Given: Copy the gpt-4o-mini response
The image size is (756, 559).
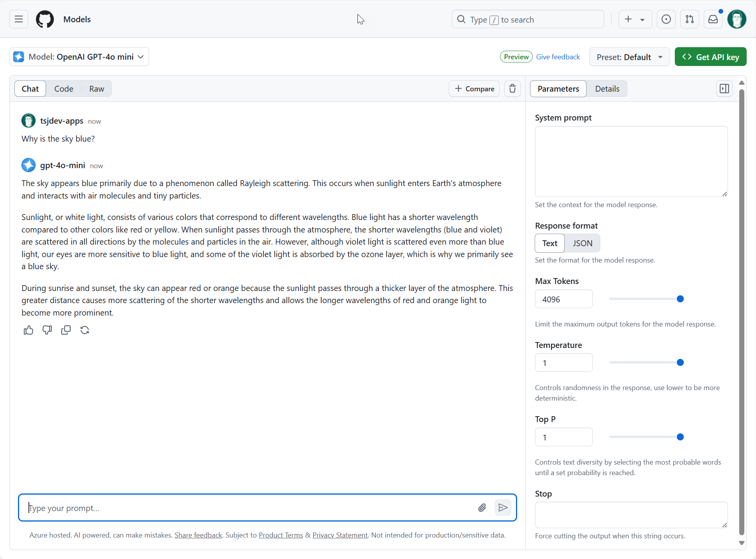Looking at the screenshot, I should [66, 330].
